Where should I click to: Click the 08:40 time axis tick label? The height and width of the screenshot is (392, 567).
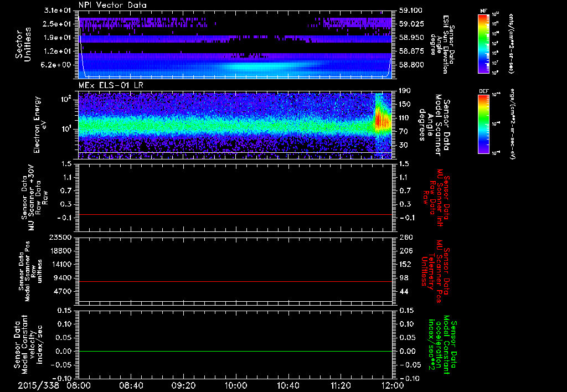coord(131,385)
